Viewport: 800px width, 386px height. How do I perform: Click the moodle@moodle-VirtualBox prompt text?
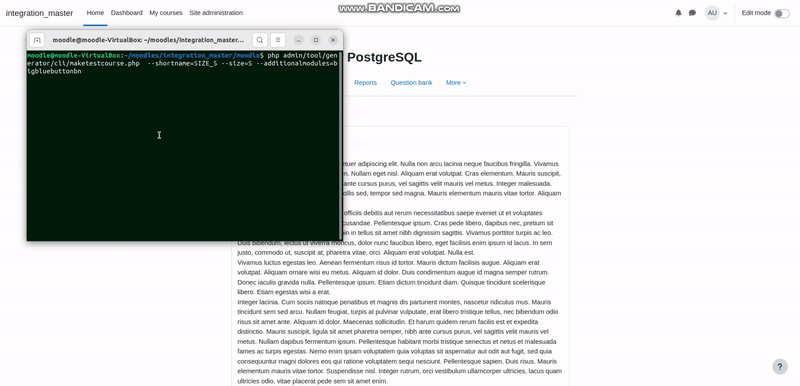pos(74,55)
